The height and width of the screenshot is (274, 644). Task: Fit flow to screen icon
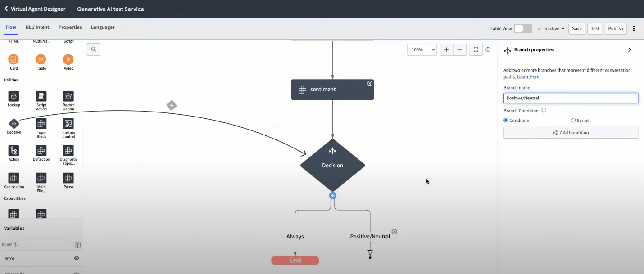tap(476, 49)
